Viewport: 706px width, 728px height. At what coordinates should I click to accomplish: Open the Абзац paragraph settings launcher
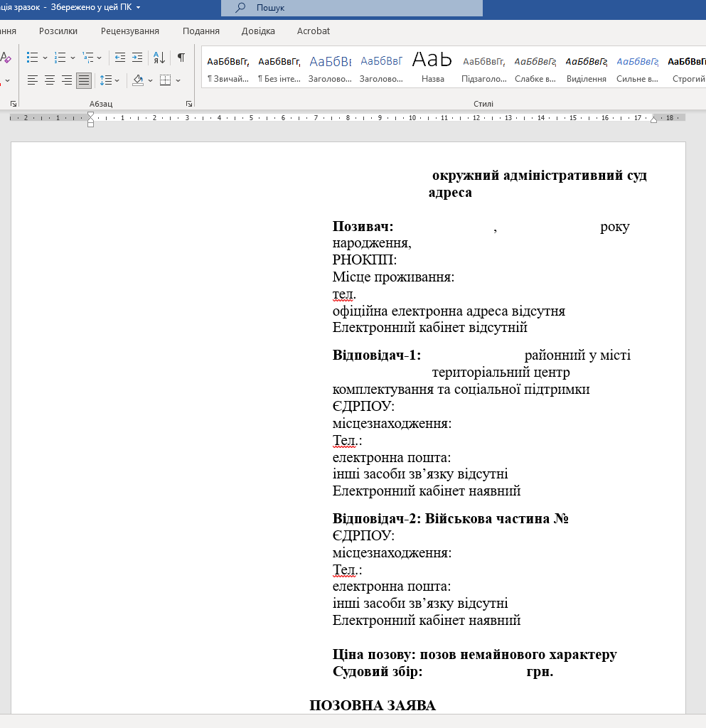189,104
